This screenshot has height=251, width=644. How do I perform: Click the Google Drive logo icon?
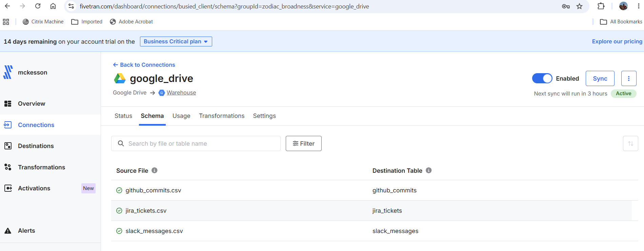[x=120, y=78]
